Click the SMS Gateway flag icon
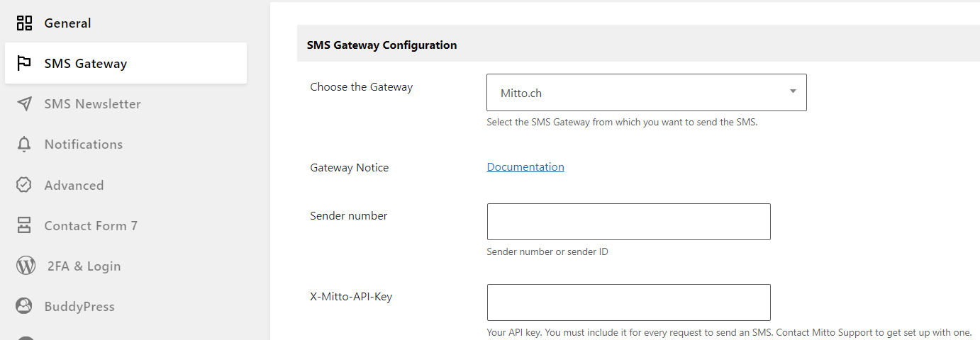This screenshot has height=340, width=980. point(24,64)
